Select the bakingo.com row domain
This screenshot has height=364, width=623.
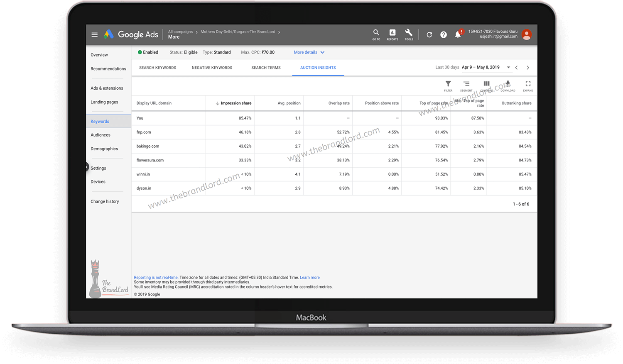pos(148,147)
